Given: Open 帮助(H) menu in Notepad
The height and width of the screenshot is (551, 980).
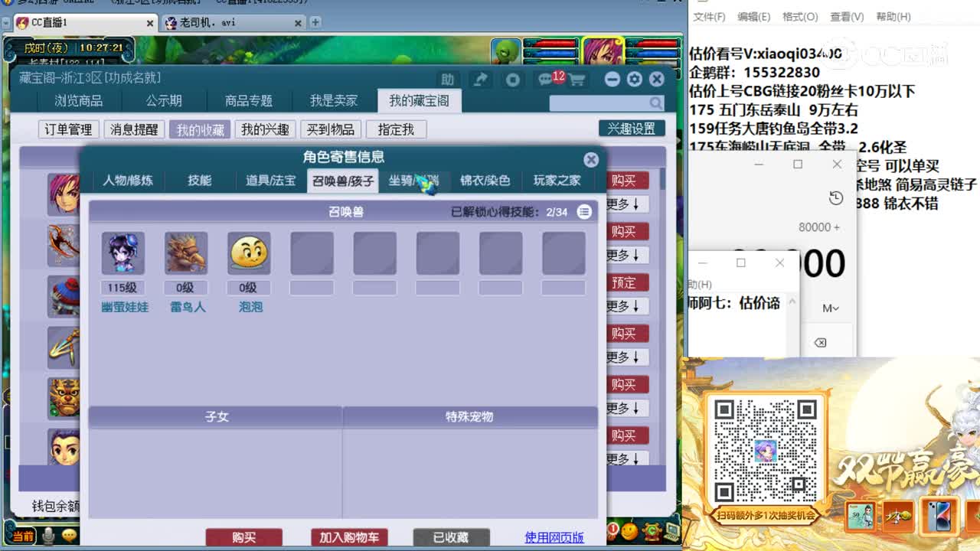Looking at the screenshot, I should [x=893, y=17].
